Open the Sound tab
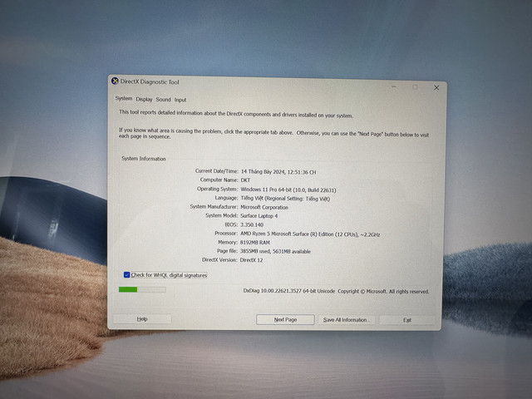The image size is (532, 399). 163,100
